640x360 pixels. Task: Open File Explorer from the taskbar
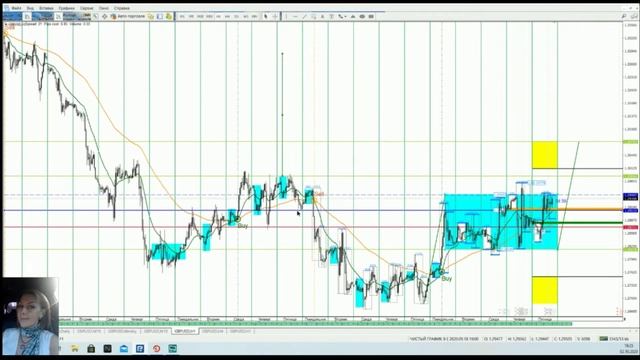click(75, 349)
